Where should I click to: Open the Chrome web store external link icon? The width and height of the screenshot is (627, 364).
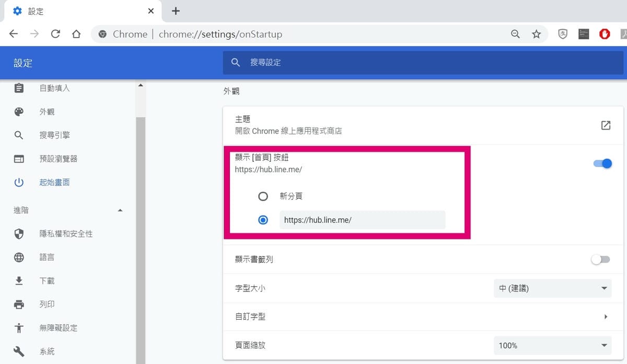tap(606, 125)
